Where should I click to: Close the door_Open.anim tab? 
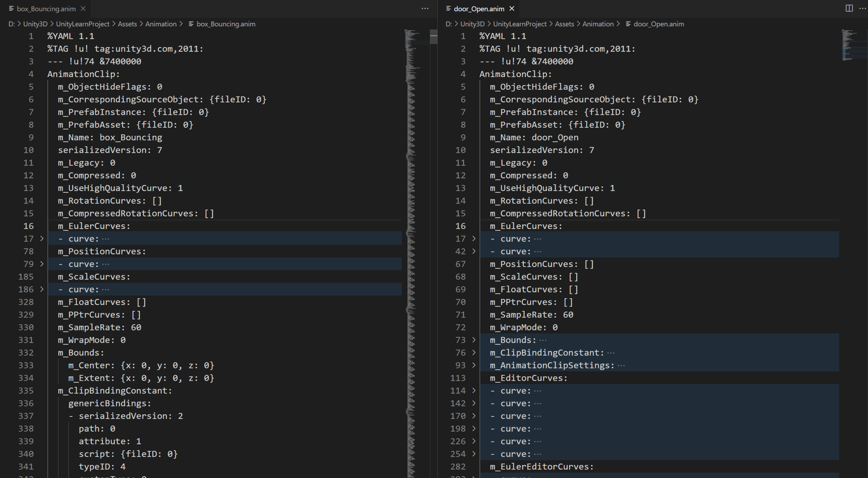(x=512, y=9)
